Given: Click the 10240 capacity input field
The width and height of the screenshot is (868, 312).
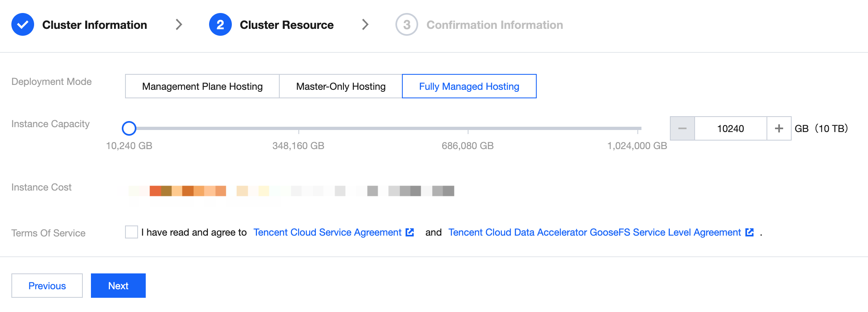Looking at the screenshot, I should pos(730,128).
